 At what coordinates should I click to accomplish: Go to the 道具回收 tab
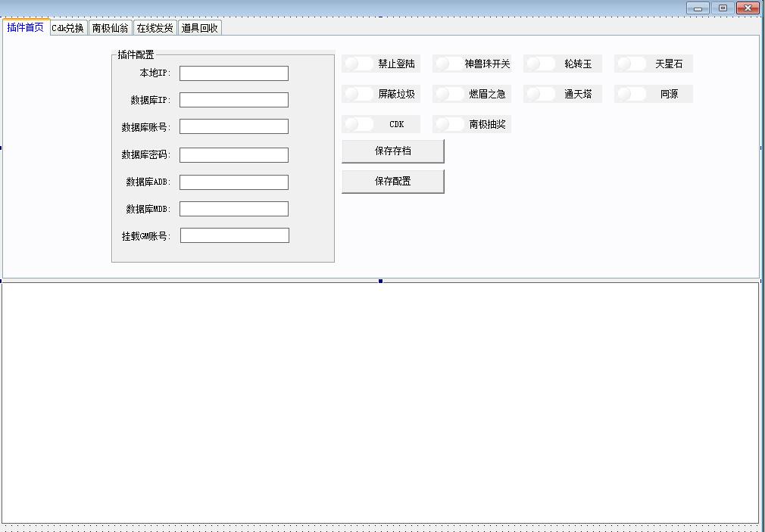click(200, 28)
